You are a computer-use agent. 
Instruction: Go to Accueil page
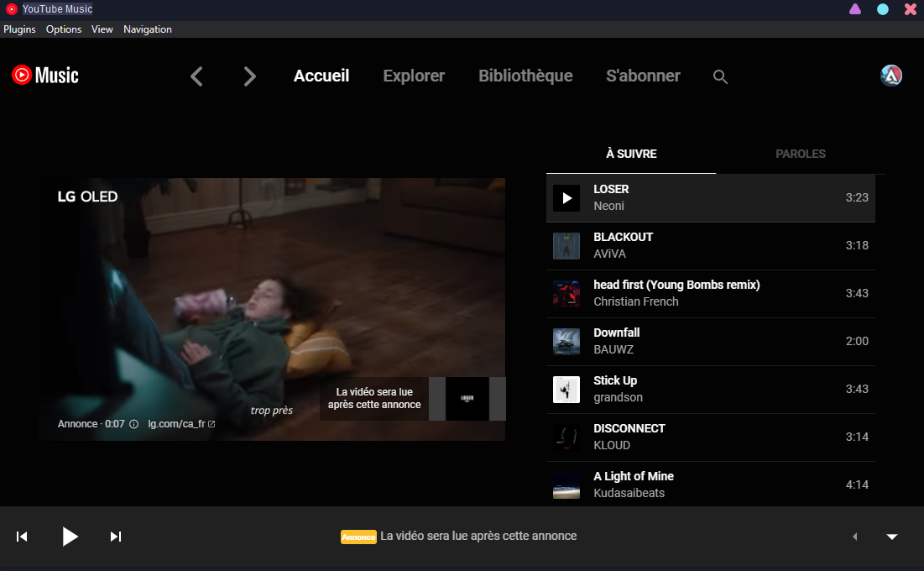click(x=321, y=76)
